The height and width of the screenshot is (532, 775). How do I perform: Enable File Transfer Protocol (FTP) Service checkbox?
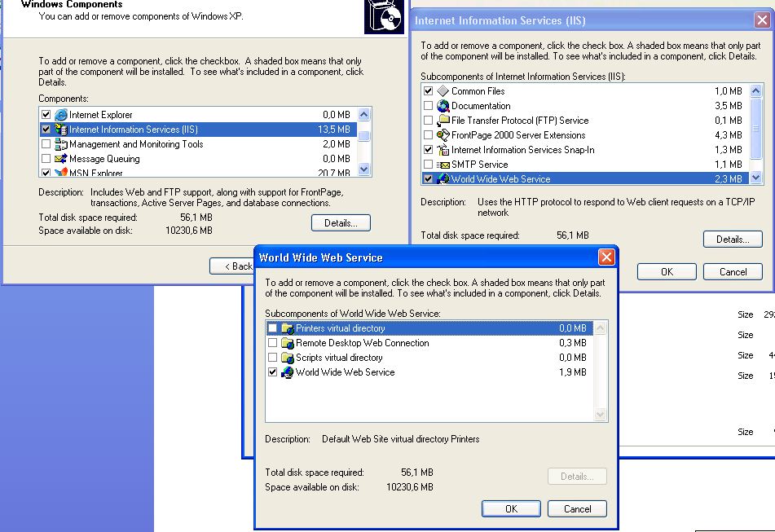tap(428, 121)
